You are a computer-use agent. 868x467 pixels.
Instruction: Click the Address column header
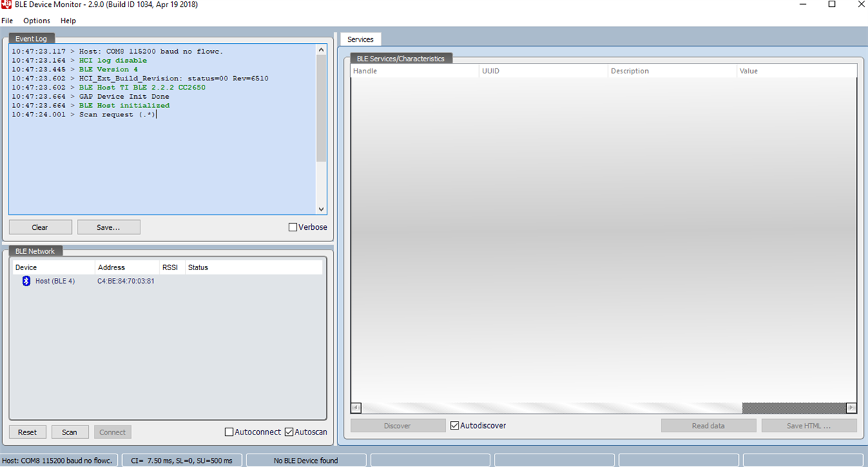tap(127, 267)
